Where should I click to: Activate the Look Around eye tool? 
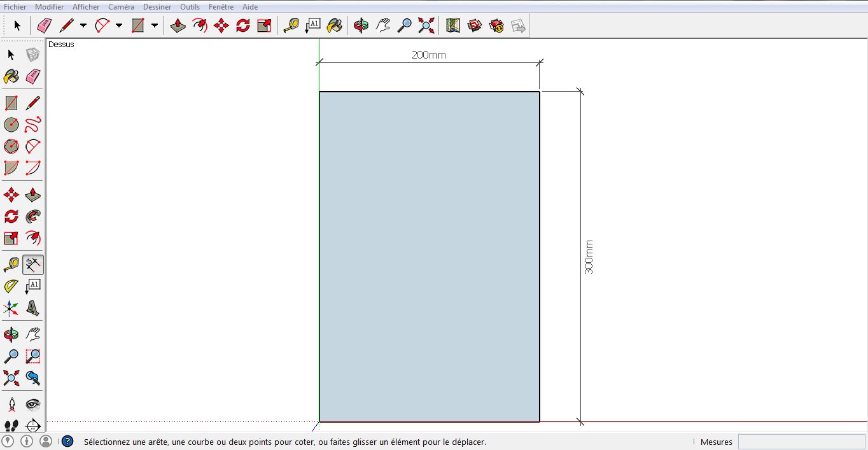coord(33,404)
